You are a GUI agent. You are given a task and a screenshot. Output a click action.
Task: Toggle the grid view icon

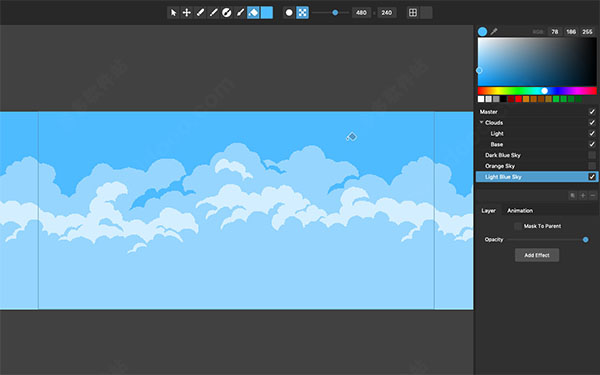[x=413, y=13]
